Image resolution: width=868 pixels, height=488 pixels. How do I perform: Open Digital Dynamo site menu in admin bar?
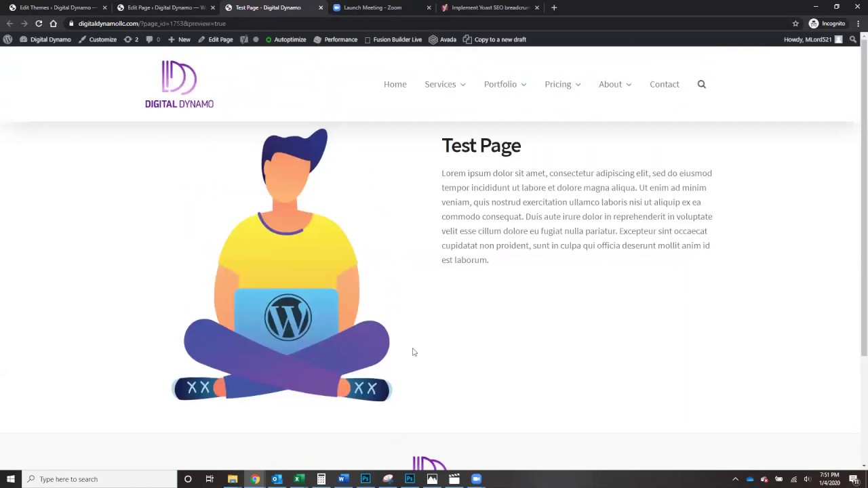tap(45, 39)
